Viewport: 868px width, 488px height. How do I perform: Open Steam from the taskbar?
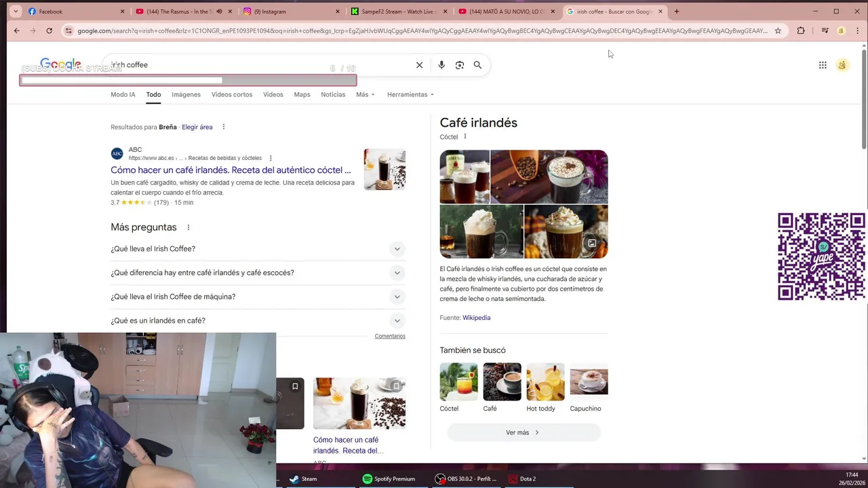(x=303, y=479)
